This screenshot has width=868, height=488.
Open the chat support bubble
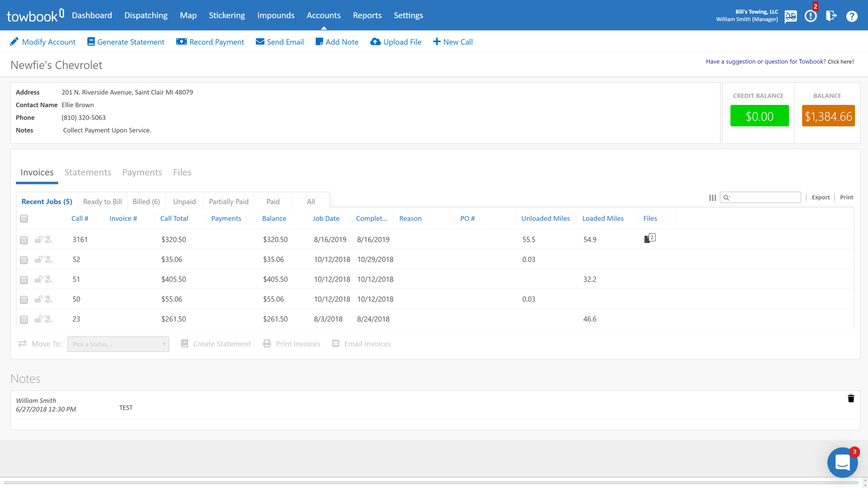842,463
